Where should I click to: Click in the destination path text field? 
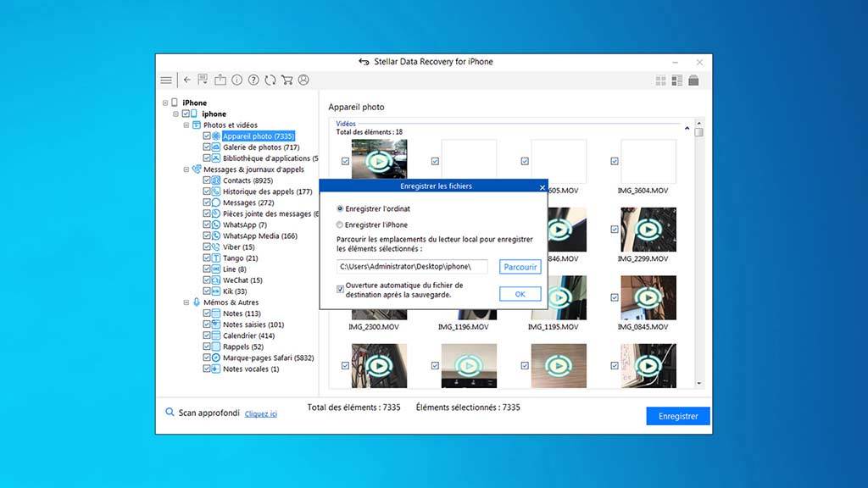(412, 267)
